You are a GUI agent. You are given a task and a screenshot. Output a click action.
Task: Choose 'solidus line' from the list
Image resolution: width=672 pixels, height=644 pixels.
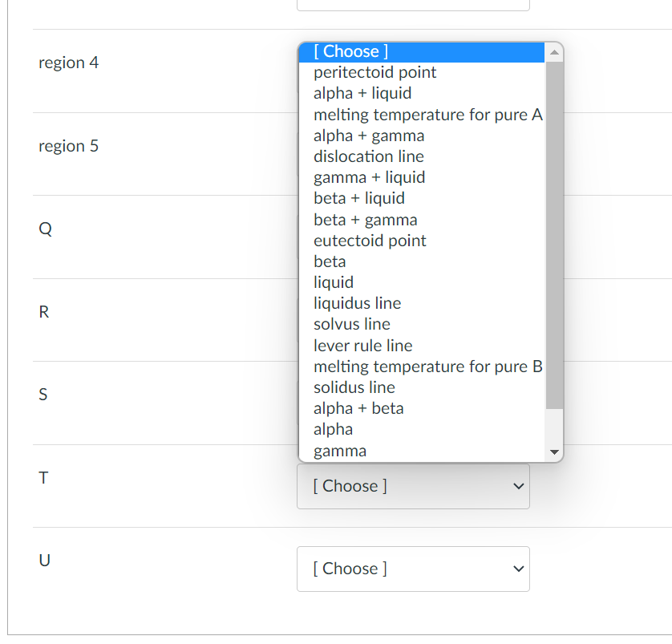354,387
